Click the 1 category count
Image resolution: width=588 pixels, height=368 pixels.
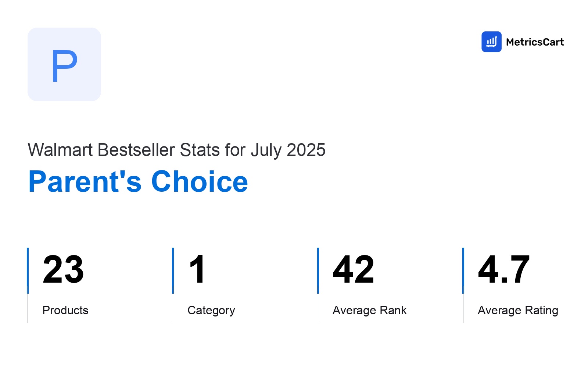pyautogui.click(x=197, y=270)
